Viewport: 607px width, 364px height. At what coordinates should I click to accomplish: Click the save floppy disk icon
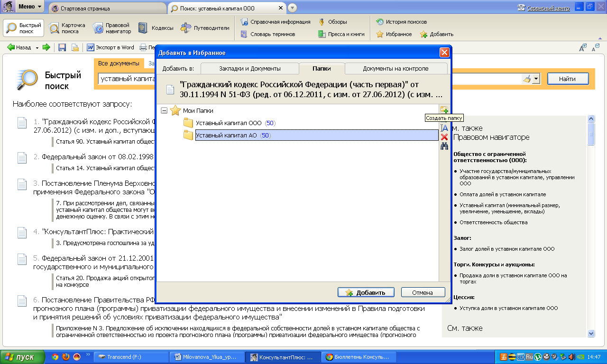[x=62, y=47]
